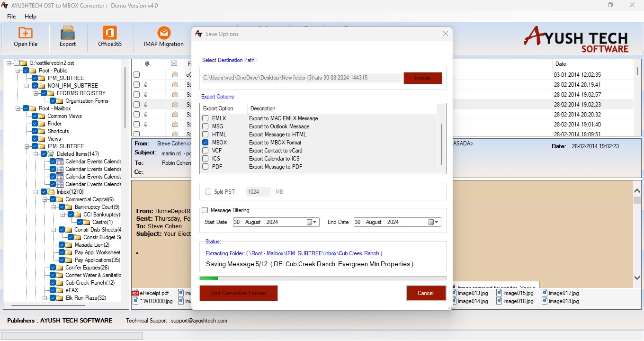Click the Browse button for destination path
This screenshot has height=341, width=644.
click(422, 78)
